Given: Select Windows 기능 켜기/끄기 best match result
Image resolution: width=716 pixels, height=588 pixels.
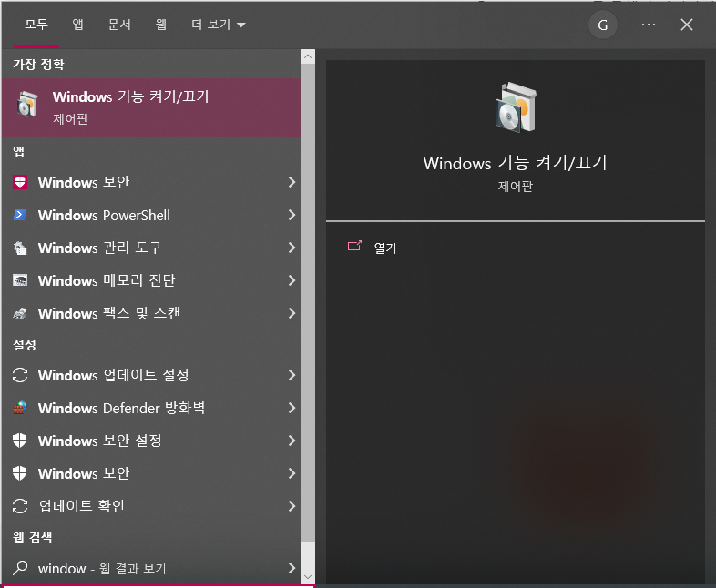Looking at the screenshot, I should (151, 107).
